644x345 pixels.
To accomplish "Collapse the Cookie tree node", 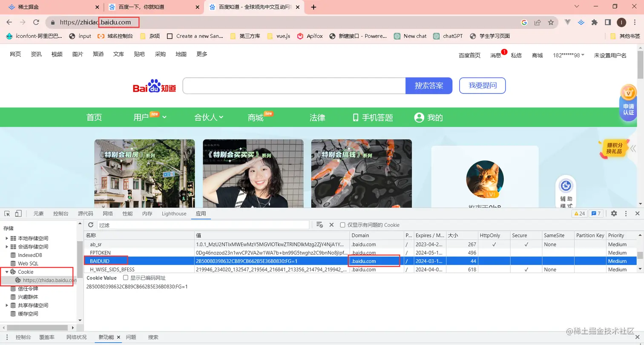I will click(x=7, y=272).
